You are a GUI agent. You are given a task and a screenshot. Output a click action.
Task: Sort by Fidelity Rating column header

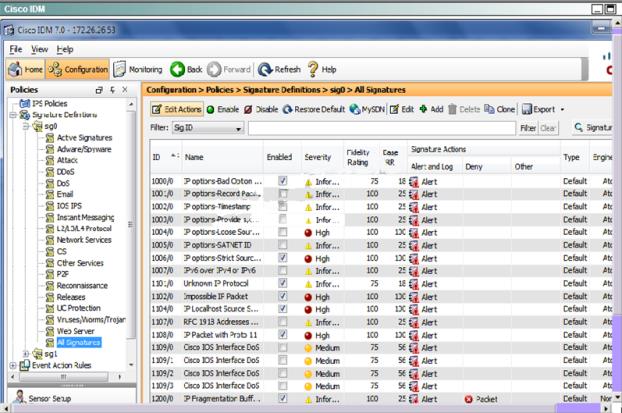(x=361, y=157)
